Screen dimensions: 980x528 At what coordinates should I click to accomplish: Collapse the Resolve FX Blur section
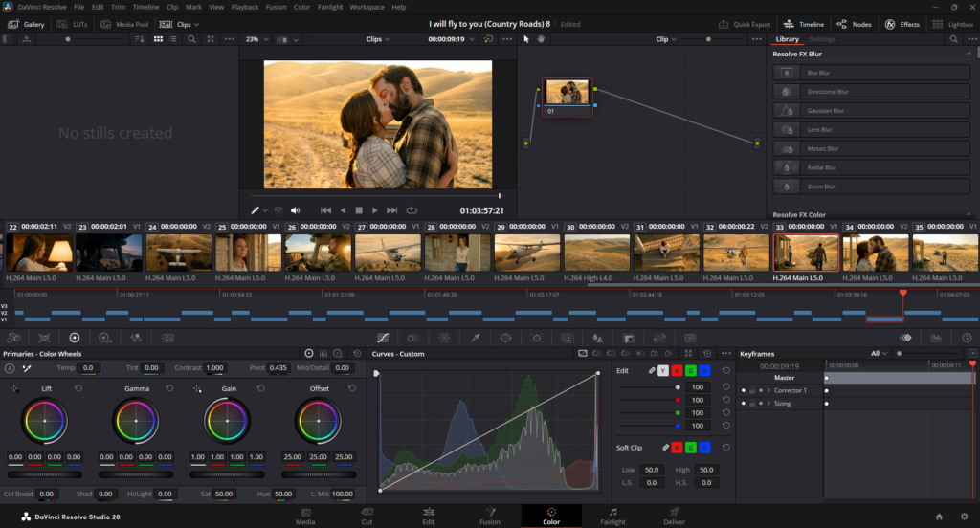tap(969, 54)
